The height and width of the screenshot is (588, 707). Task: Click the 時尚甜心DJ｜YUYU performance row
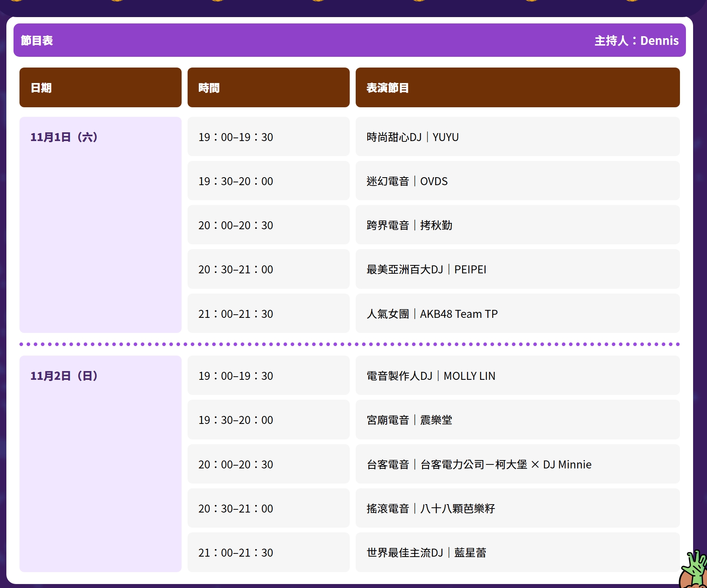[x=517, y=137]
